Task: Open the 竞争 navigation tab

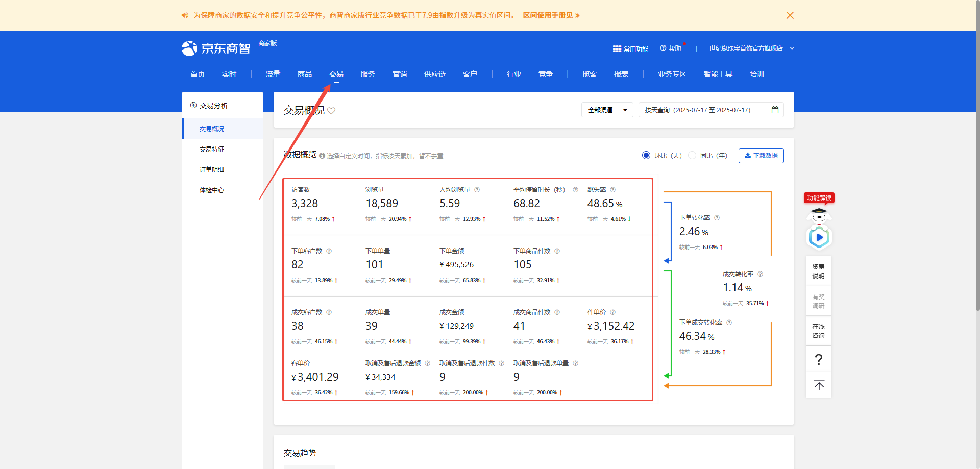Action: [545, 74]
